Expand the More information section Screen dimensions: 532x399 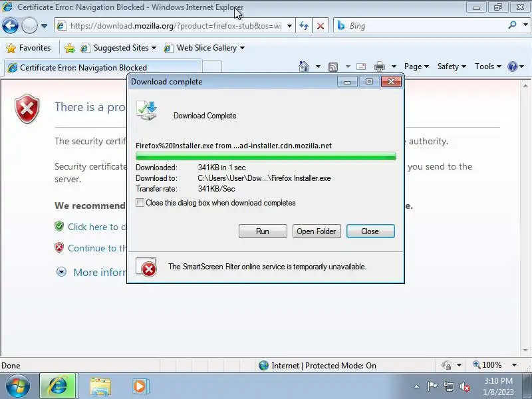[61, 272]
